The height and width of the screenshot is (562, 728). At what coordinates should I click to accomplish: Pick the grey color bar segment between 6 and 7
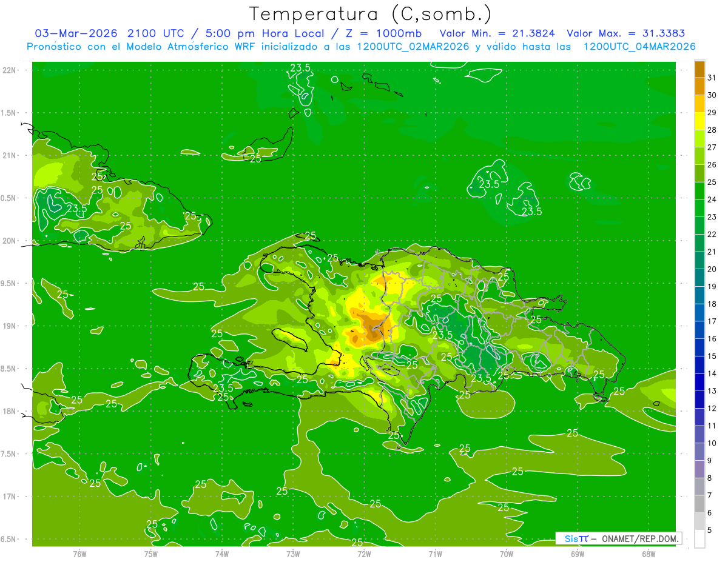pyautogui.click(x=699, y=504)
